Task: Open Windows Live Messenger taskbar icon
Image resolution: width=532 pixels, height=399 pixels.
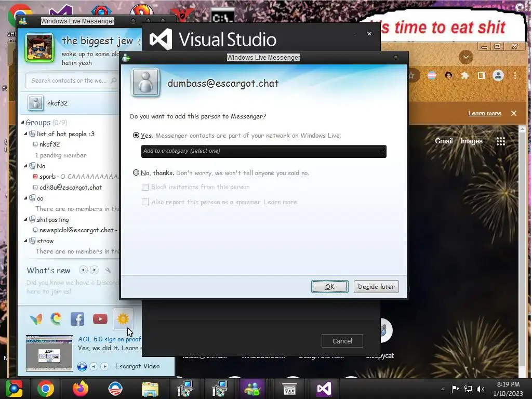Action: pyautogui.click(x=252, y=389)
